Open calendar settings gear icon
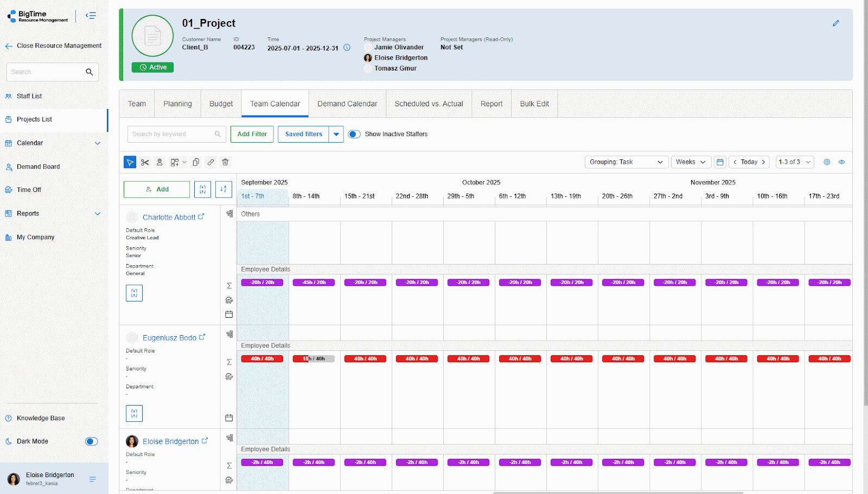Screen dimensions: 868x494 point(827,162)
